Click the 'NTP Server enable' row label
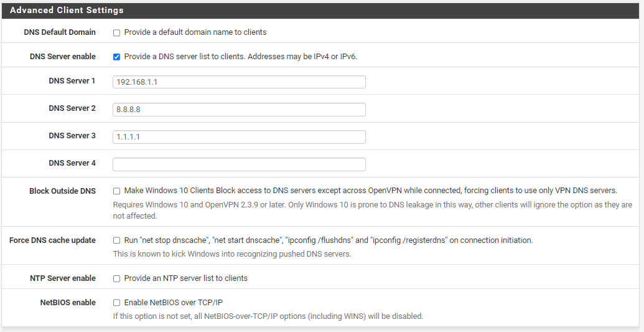 click(x=63, y=278)
